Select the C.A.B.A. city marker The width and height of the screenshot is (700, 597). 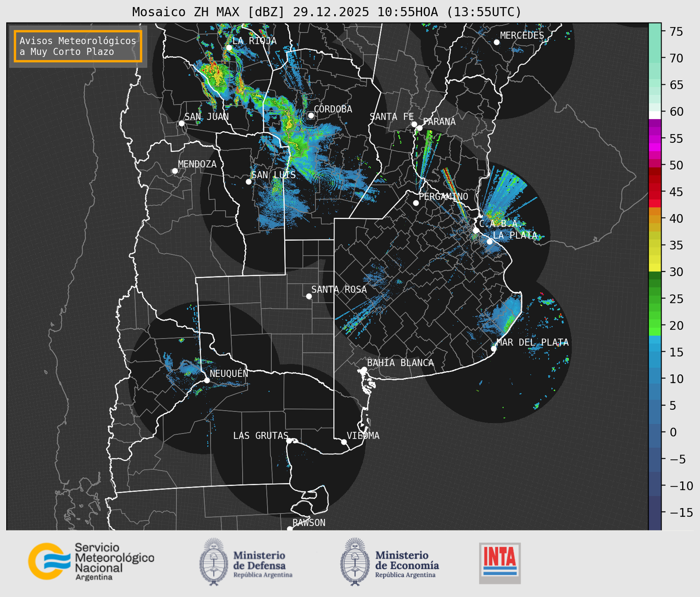[476, 230]
